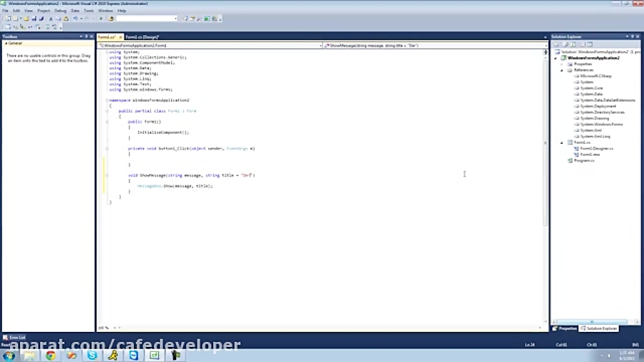Viewport: 644px width, 362px height.
Task: Collapse the General group in Toolbox
Action: click(x=6, y=43)
